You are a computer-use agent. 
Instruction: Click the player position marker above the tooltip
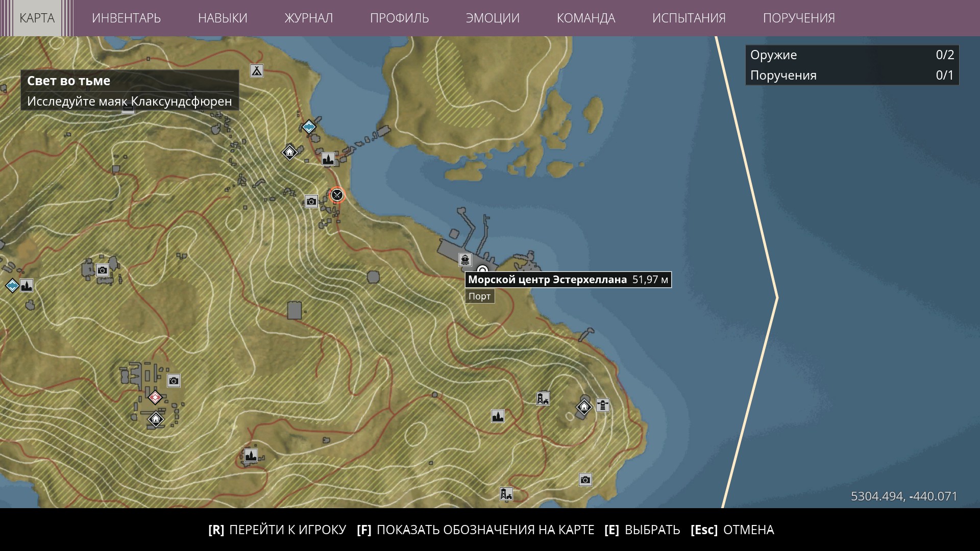tap(482, 270)
